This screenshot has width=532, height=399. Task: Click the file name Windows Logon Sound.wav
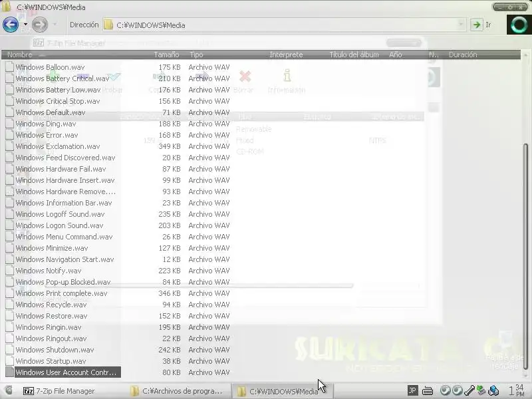[59, 225]
